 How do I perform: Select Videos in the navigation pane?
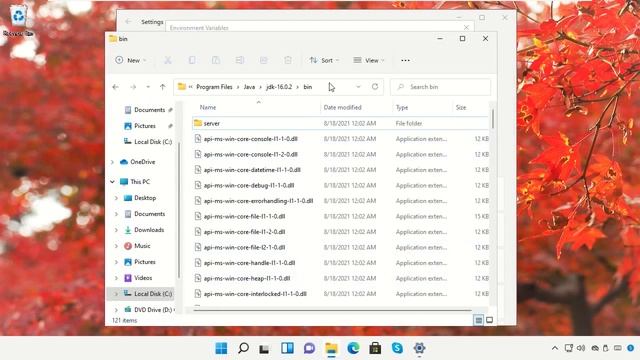[x=138, y=278]
